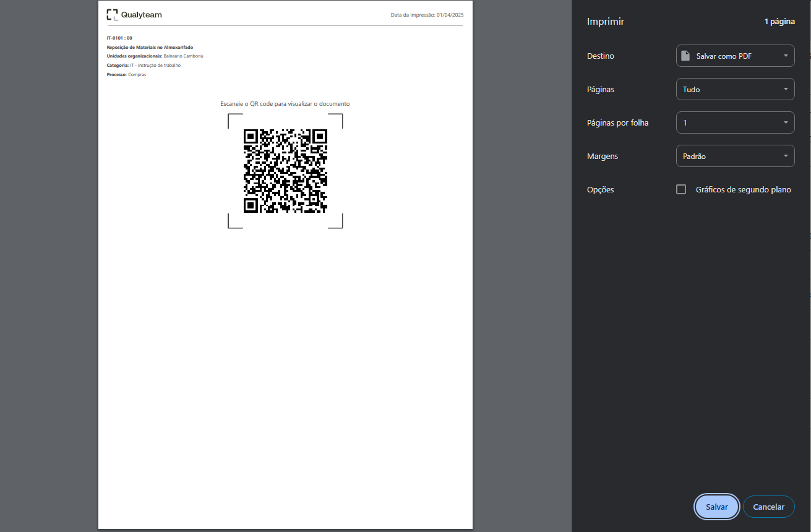Screen dimensions: 811x532
Task: Click the 'Páginas por folha' label
Action: click(x=618, y=123)
